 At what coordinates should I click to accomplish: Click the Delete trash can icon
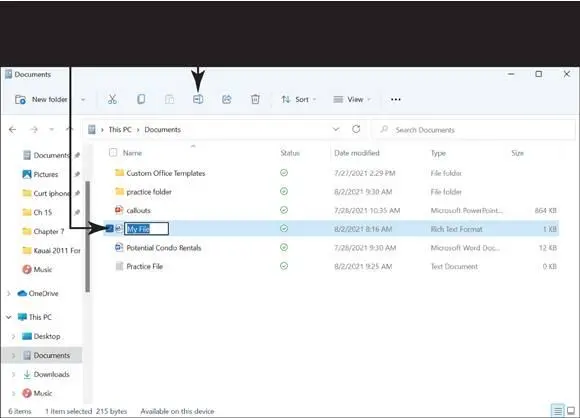(255, 99)
